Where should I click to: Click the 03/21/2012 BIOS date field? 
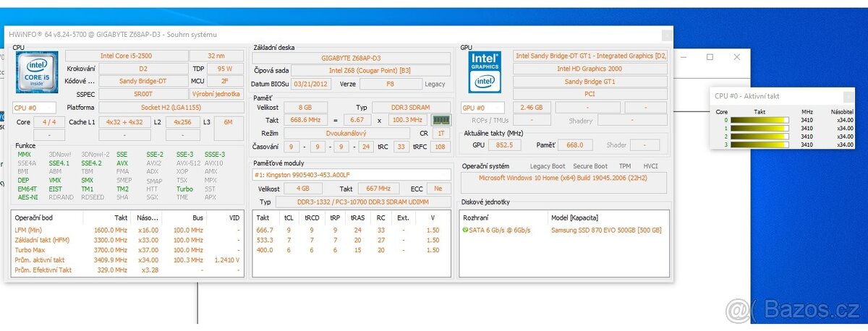click(311, 84)
